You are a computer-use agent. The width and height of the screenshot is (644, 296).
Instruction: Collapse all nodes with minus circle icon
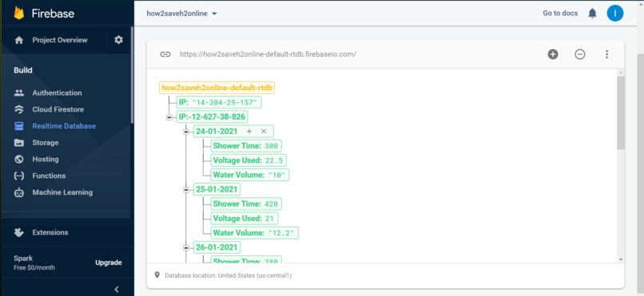click(579, 54)
